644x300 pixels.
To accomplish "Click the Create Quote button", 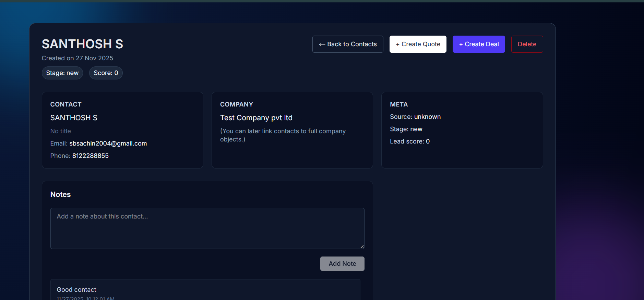I will [418, 44].
